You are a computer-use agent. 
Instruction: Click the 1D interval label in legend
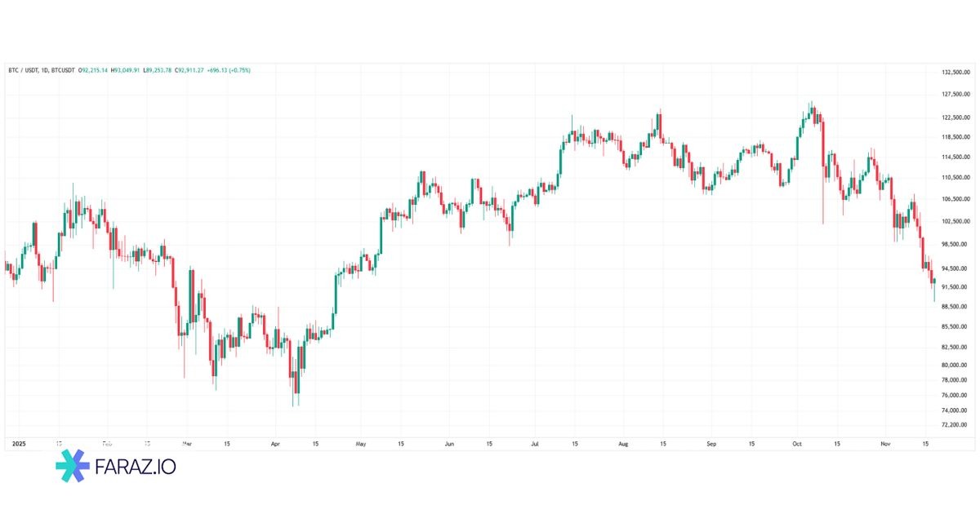point(46,71)
